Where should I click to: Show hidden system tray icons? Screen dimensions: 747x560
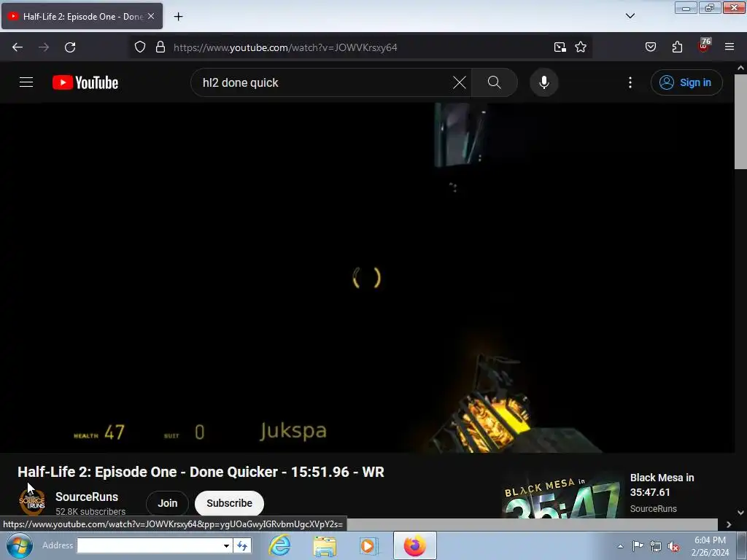click(620, 546)
